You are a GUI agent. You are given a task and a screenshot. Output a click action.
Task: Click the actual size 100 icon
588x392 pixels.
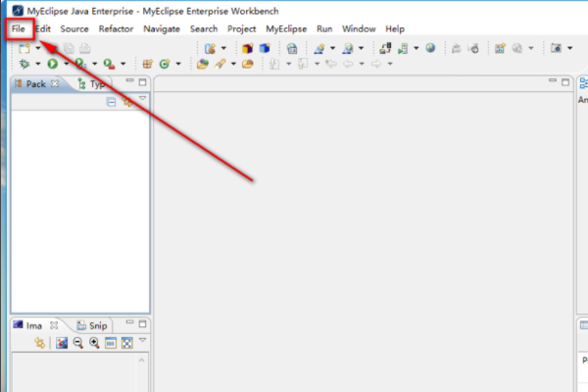click(111, 343)
